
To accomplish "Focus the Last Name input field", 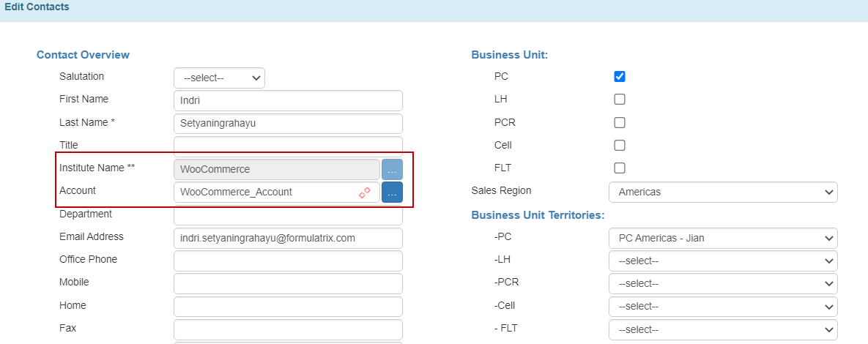I will [288, 124].
